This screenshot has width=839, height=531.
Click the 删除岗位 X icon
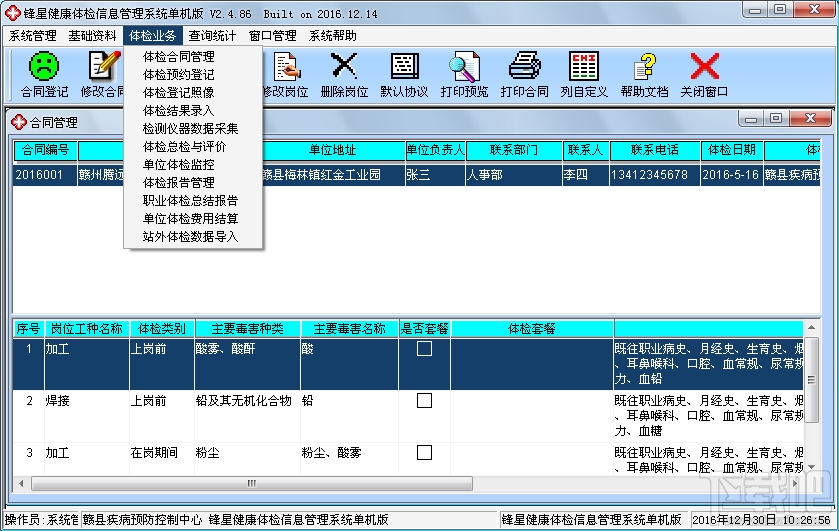(x=344, y=66)
